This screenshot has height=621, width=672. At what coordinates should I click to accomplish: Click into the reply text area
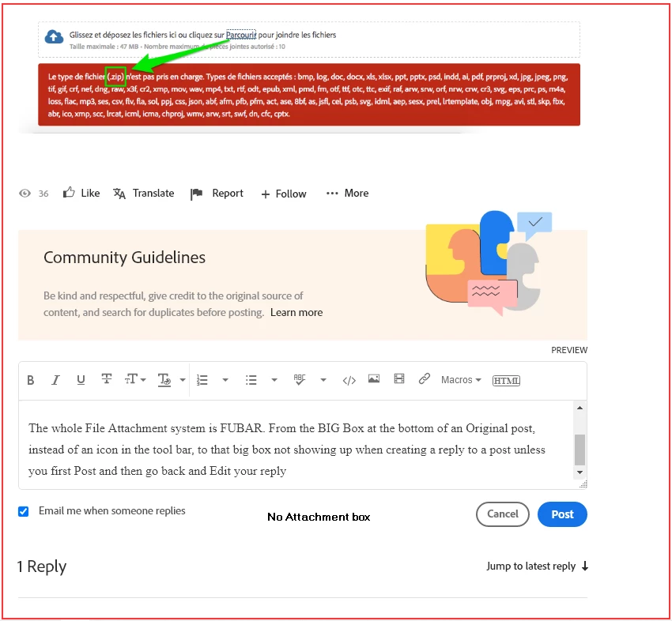pos(296,445)
